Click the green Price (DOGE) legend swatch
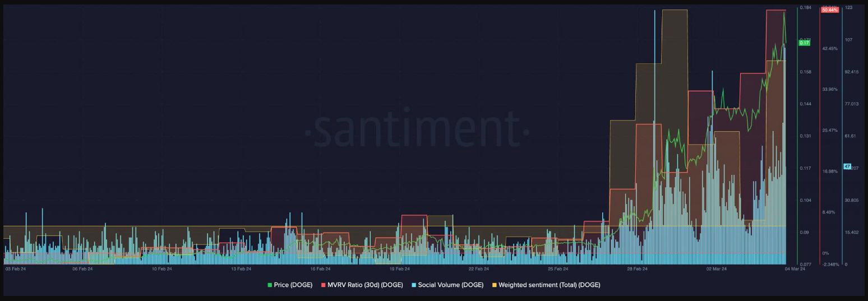 point(270,285)
